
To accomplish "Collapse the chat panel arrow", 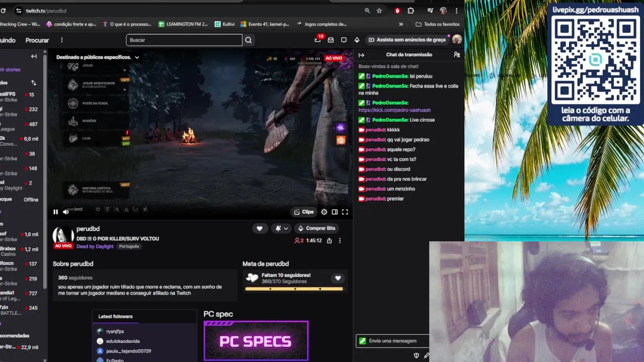I will [x=361, y=55].
